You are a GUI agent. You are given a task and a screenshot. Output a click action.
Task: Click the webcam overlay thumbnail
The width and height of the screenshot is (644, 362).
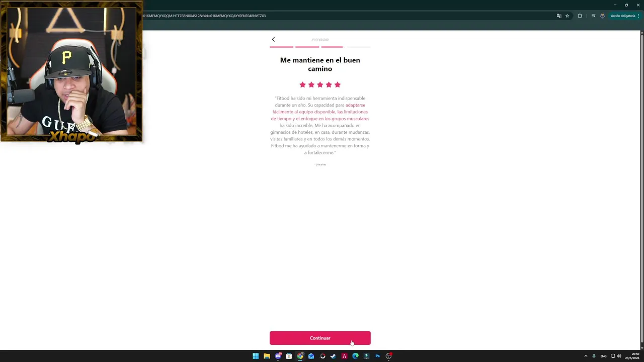[x=71, y=71]
